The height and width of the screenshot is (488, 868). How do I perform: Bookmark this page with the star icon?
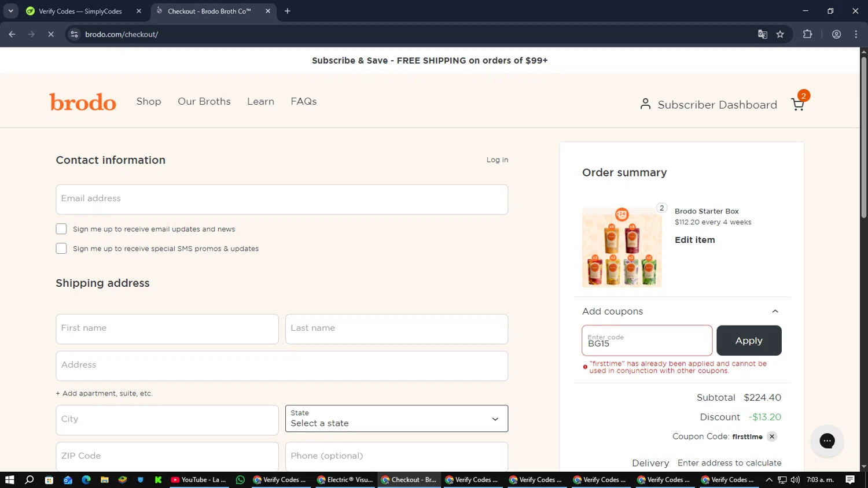click(x=780, y=34)
